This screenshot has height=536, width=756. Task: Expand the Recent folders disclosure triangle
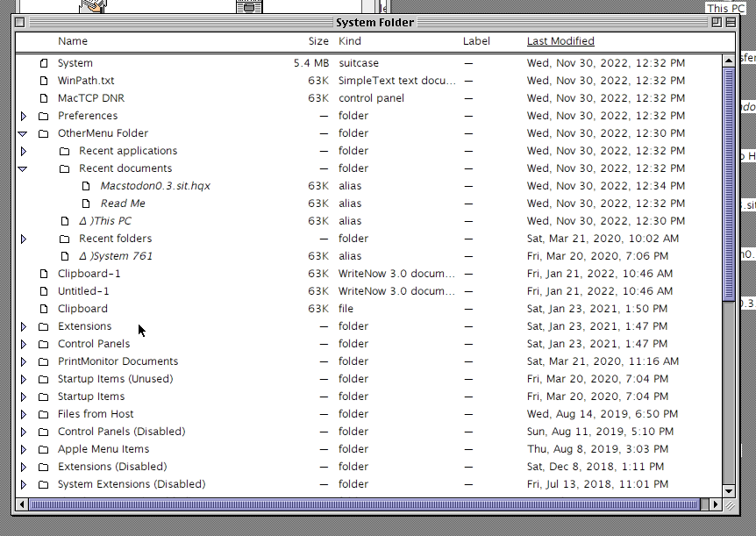coord(23,239)
